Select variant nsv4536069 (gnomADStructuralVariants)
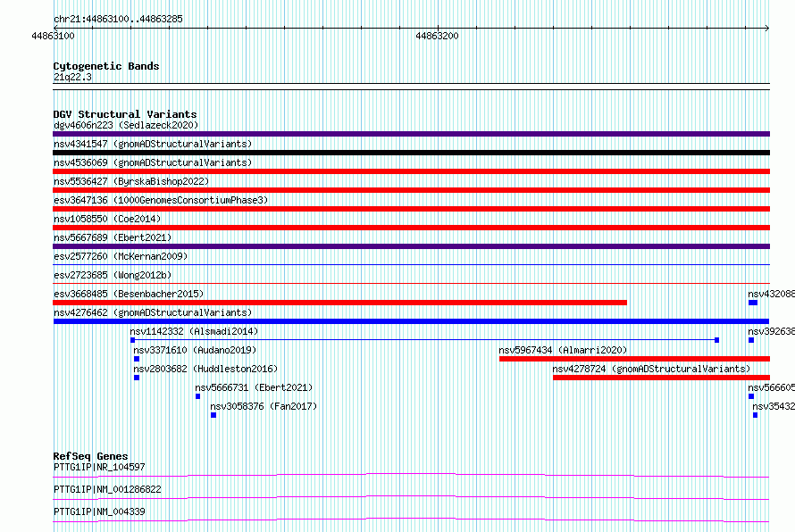 tap(153, 162)
